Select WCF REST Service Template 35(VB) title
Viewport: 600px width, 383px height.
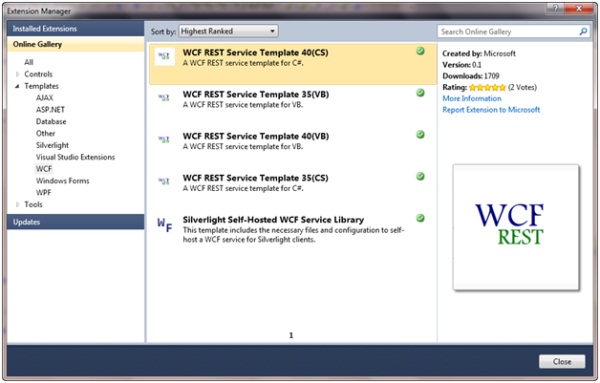tap(256, 95)
